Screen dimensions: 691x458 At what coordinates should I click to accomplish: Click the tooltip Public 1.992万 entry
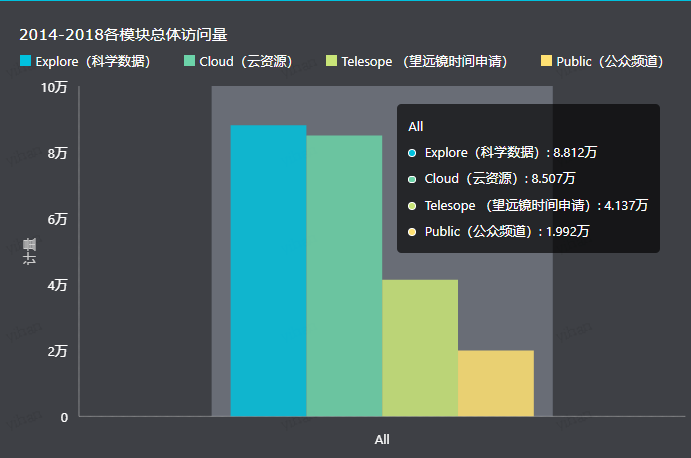pyautogui.click(x=506, y=231)
